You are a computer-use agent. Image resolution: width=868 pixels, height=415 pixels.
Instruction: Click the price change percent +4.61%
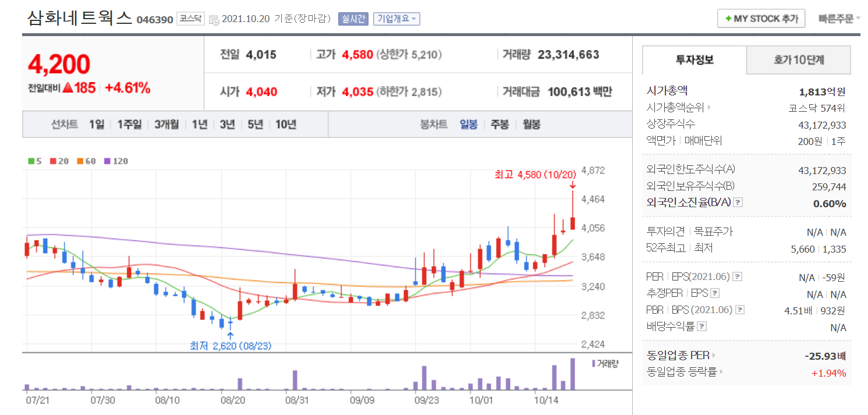[127, 88]
